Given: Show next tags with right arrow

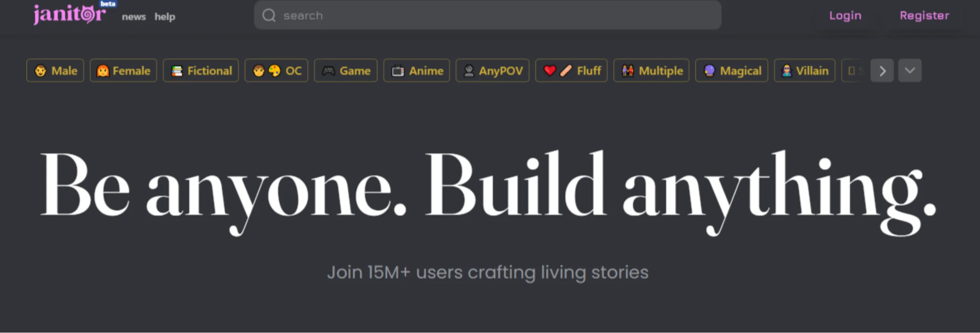Looking at the screenshot, I should pyautogui.click(x=882, y=71).
